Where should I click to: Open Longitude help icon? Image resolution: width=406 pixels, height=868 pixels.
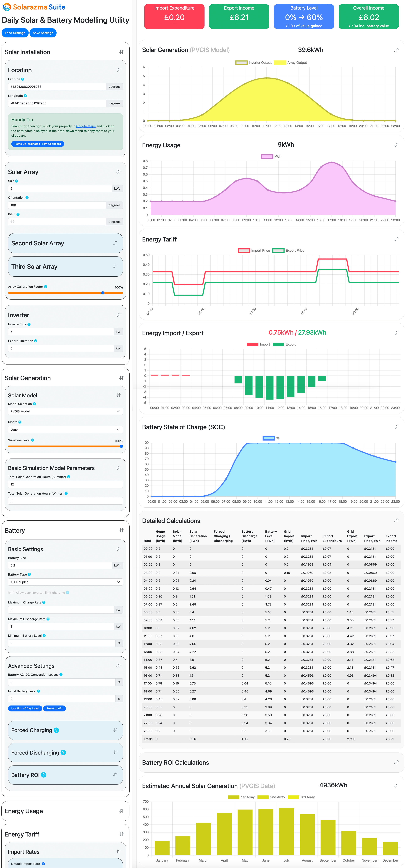point(25,96)
